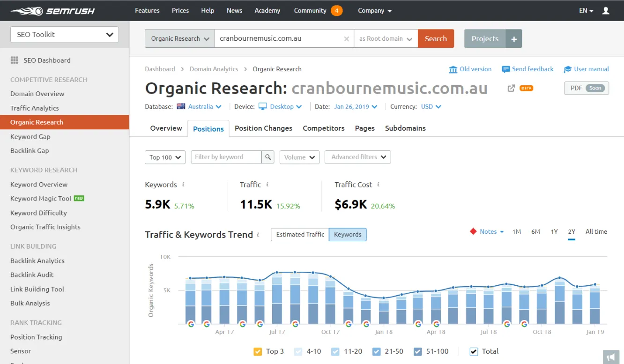Open the Top 100 filter dropdown

pyautogui.click(x=165, y=157)
